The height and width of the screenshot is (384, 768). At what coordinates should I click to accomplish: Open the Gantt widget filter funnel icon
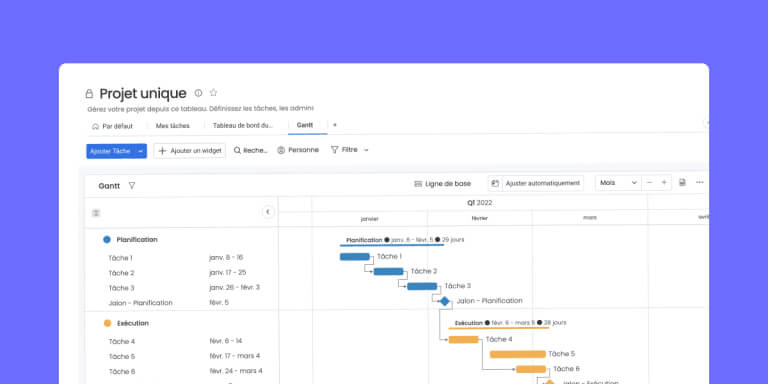tap(132, 186)
